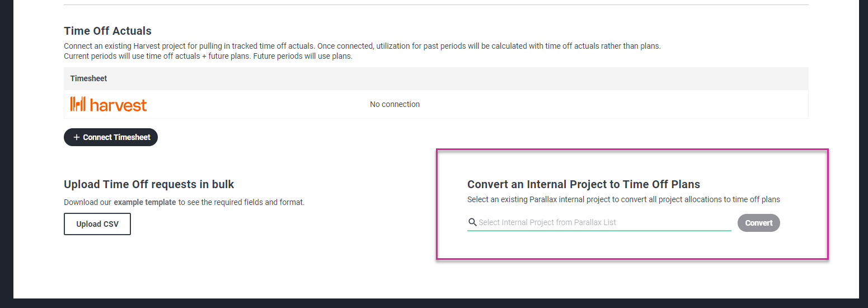Click the grey Convert button
The height and width of the screenshot is (308, 868).
point(758,223)
